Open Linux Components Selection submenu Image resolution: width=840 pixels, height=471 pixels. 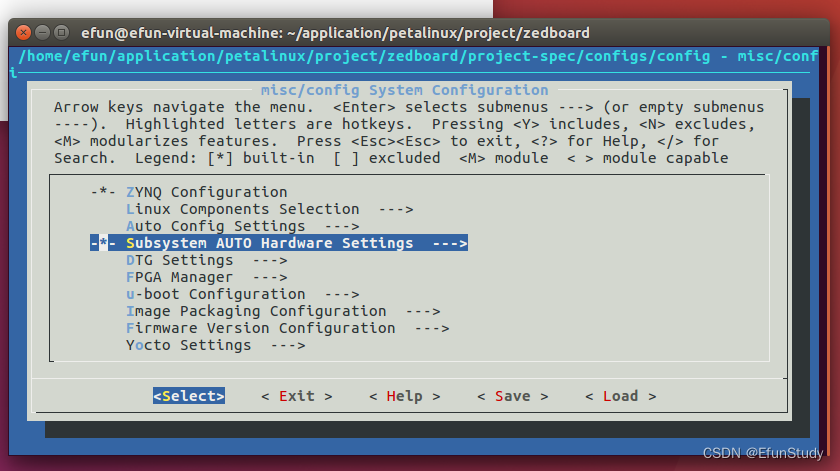(x=269, y=209)
